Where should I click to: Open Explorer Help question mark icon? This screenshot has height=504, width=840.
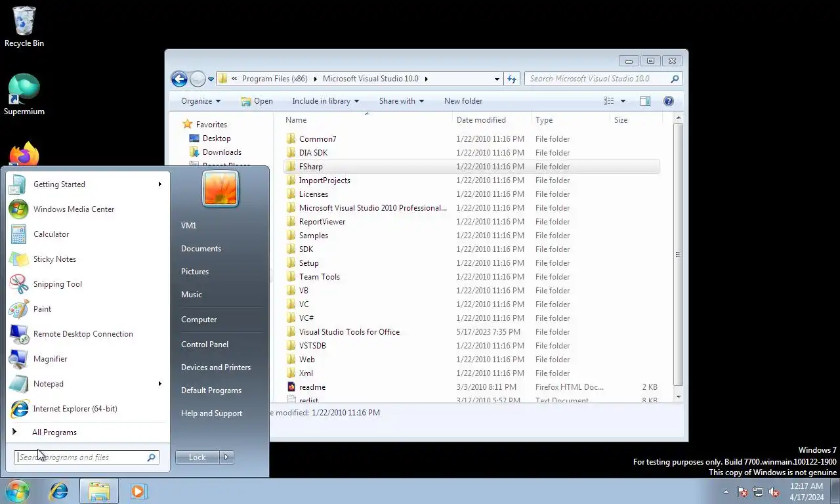pyautogui.click(x=669, y=101)
